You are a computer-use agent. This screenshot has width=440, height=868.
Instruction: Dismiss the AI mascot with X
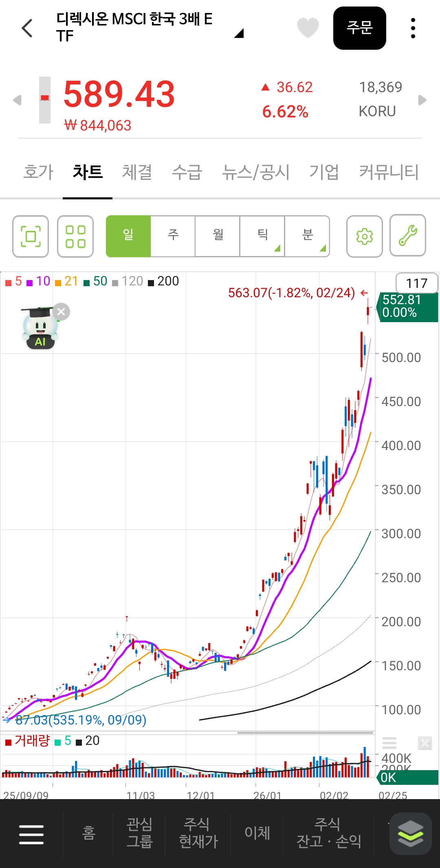click(61, 312)
